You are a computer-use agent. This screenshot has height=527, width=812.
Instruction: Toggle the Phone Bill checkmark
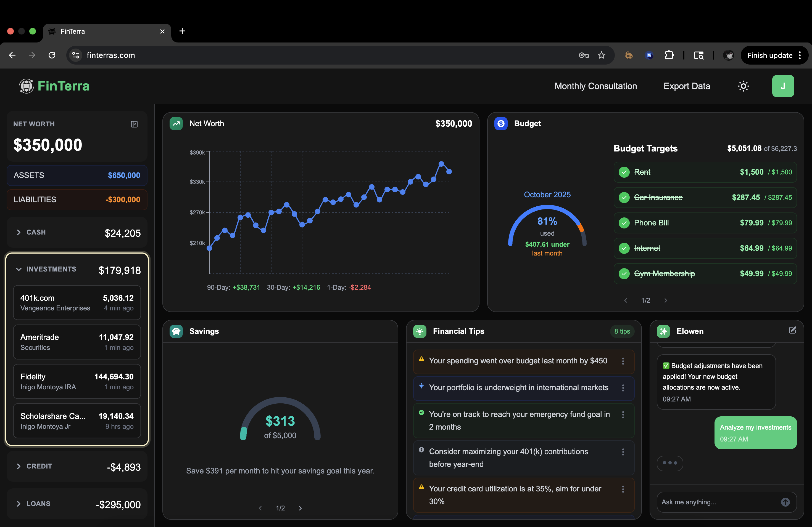click(624, 223)
